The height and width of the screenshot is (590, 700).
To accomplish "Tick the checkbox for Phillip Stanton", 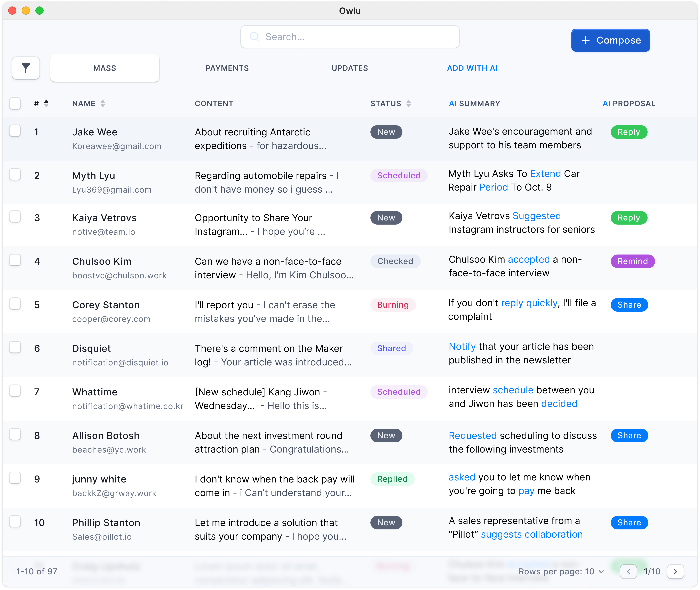I will click(x=15, y=521).
